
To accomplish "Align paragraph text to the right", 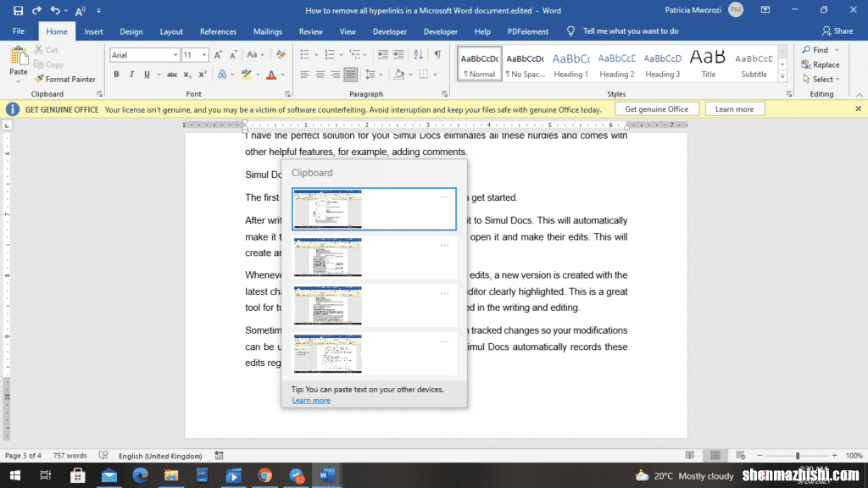I will (x=336, y=75).
